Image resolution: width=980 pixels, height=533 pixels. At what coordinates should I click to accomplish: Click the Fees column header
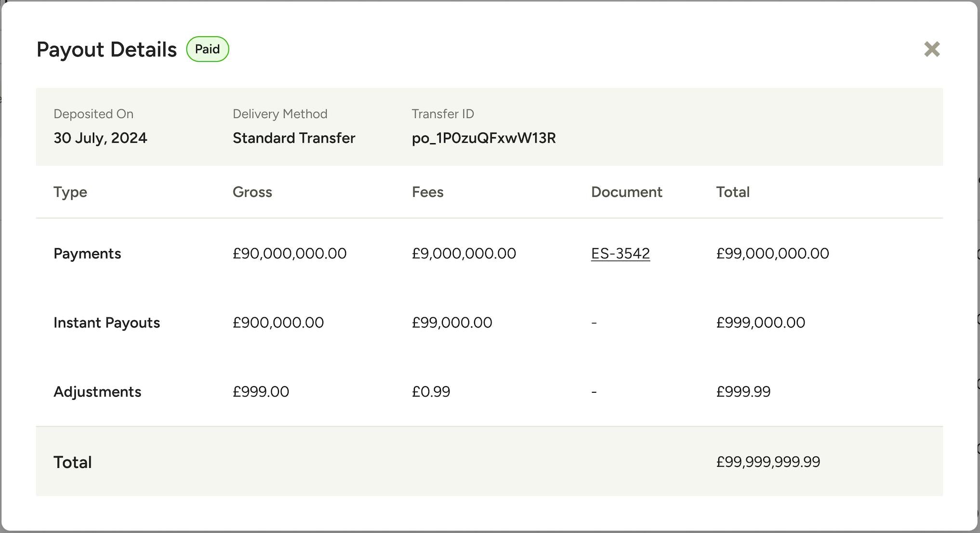(x=427, y=192)
